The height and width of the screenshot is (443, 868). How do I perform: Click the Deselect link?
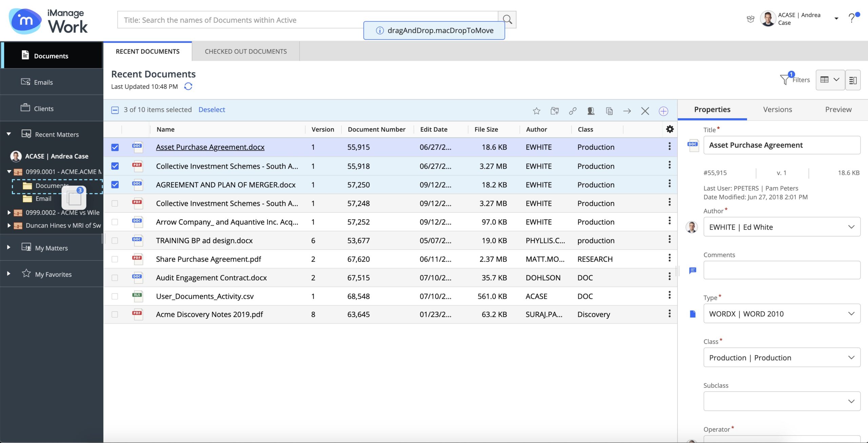212,109
